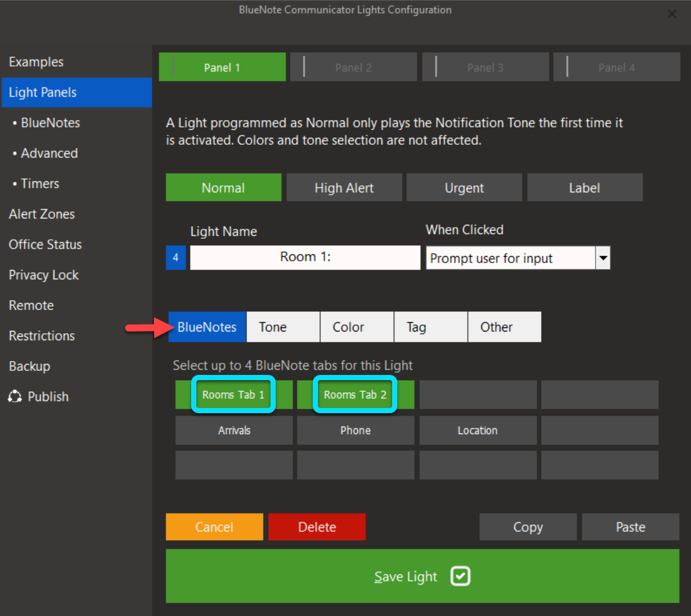The image size is (691, 616).
Task: Open the Tag settings tab
Action: pos(430,327)
